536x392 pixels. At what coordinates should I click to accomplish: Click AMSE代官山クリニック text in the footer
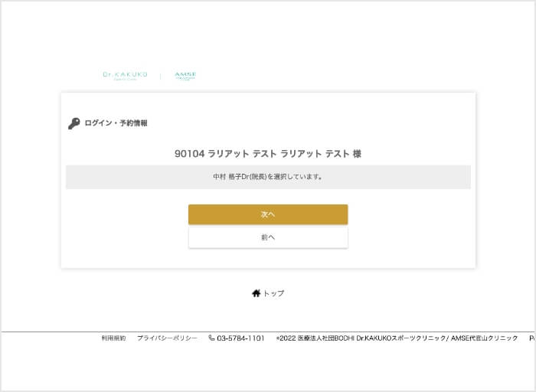coord(484,338)
